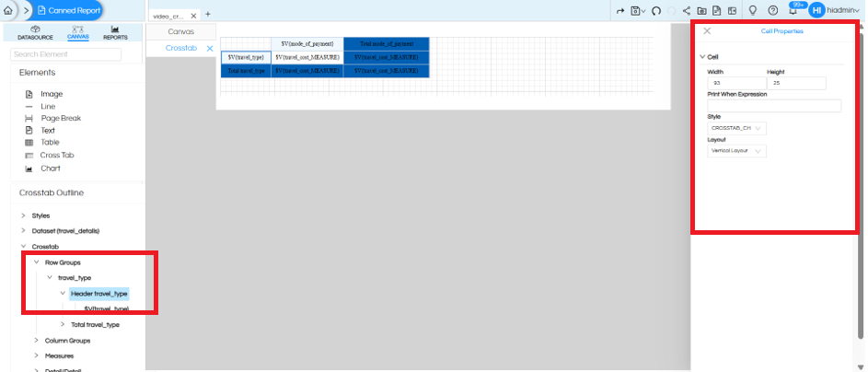Add a new report tab
Screen dimensions: 868x372
(x=208, y=14)
